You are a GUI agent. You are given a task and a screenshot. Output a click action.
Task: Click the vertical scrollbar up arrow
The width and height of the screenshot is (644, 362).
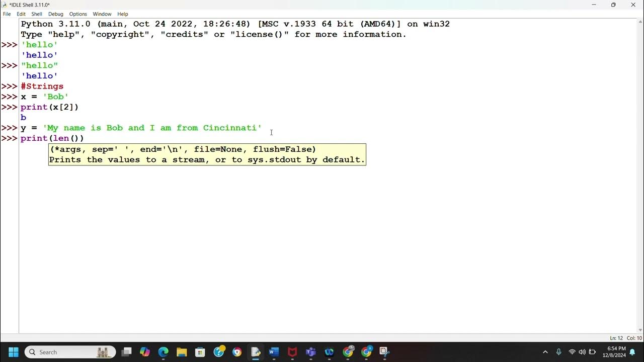(x=640, y=22)
